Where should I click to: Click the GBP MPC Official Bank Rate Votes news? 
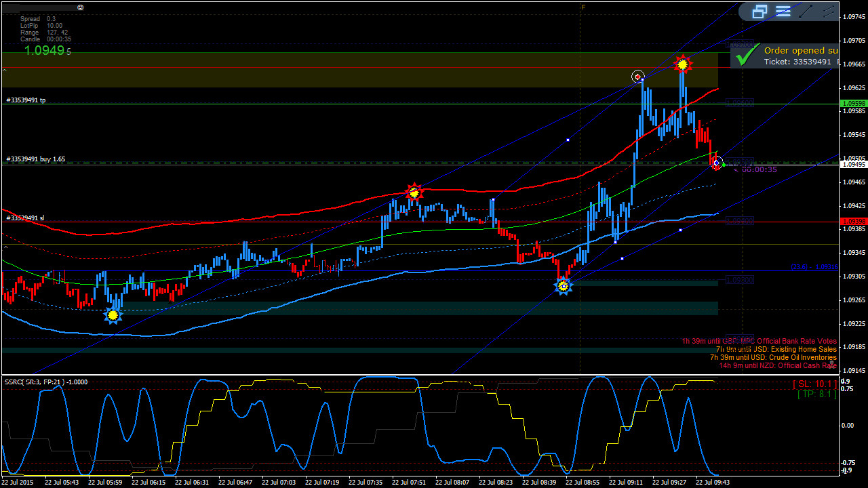[x=759, y=341]
